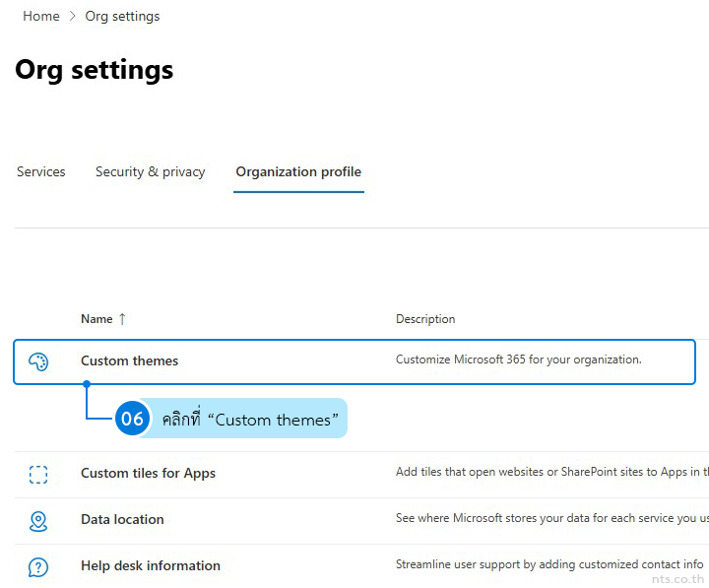This screenshot has width=709, height=588.
Task: Click the Name column header
Action: point(97,319)
